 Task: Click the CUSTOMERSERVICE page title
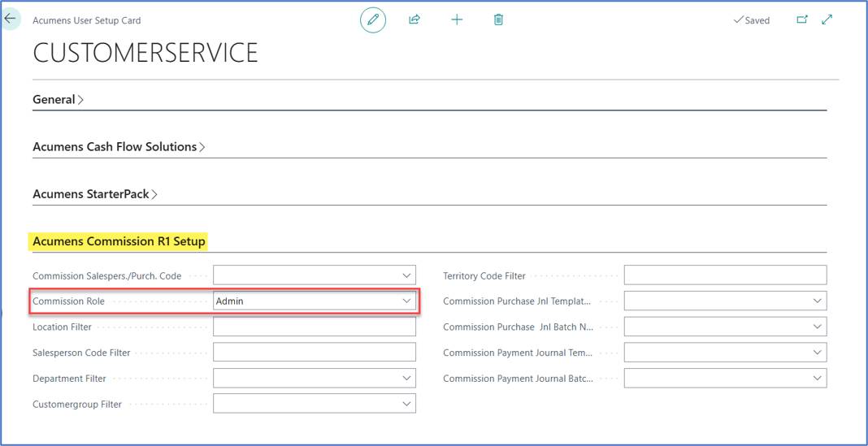pos(145,53)
